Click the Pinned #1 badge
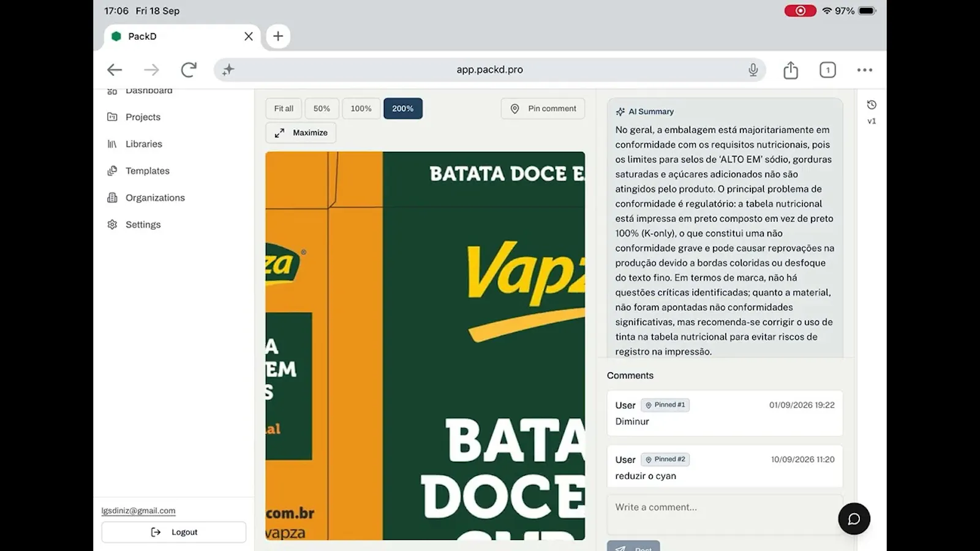Image resolution: width=980 pixels, height=551 pixels. (665, 405)
